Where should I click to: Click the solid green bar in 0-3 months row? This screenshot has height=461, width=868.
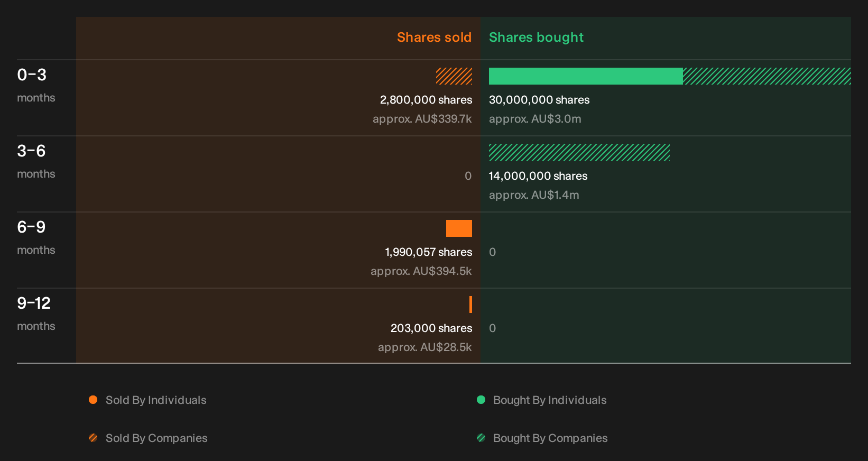point(586,76)
